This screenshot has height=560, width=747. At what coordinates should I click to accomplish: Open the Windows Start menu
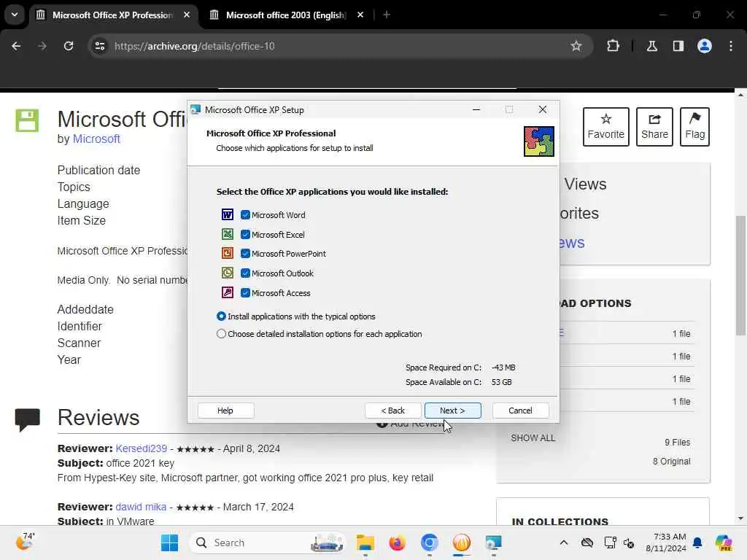[169, 542]
